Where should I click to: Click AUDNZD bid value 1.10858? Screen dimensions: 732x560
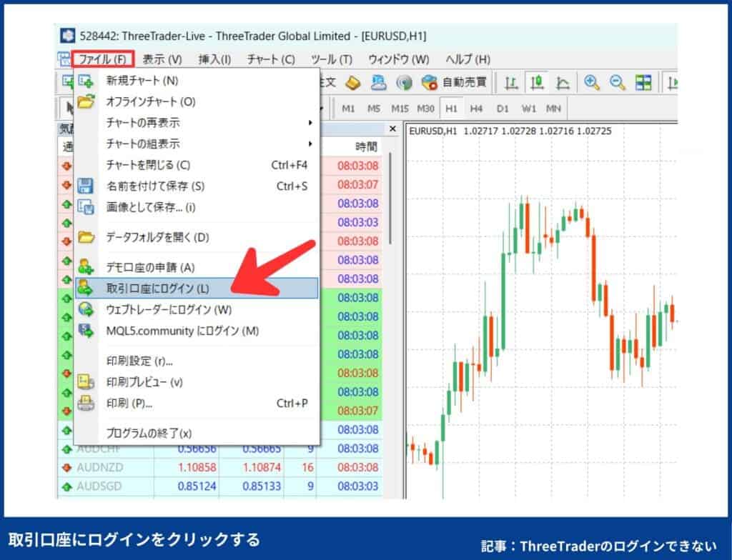pos(197,468)
